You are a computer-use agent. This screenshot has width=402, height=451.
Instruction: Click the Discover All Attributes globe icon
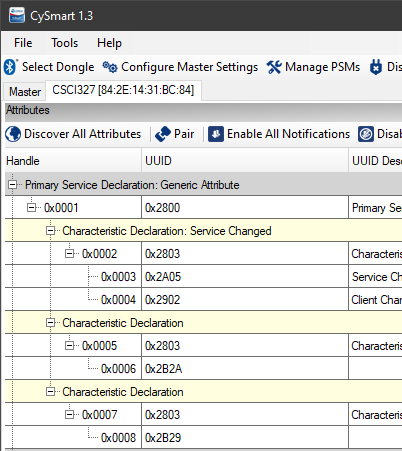[13, 134]
